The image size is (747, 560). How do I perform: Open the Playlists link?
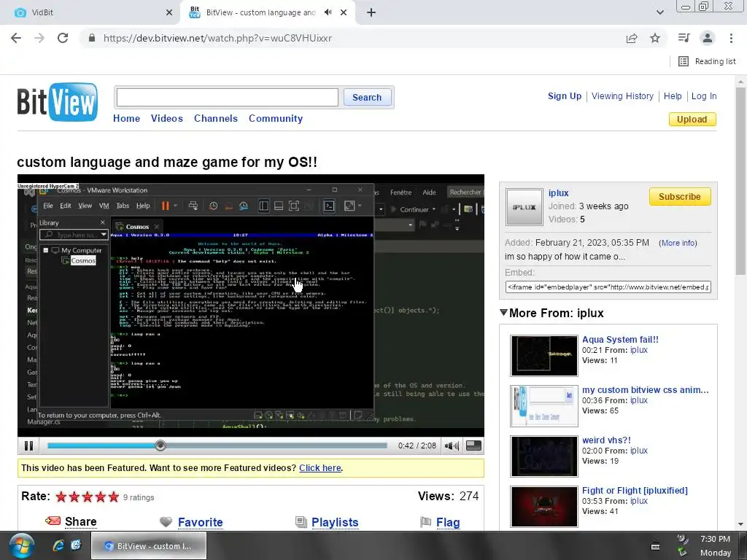click(x=335, y=522)
